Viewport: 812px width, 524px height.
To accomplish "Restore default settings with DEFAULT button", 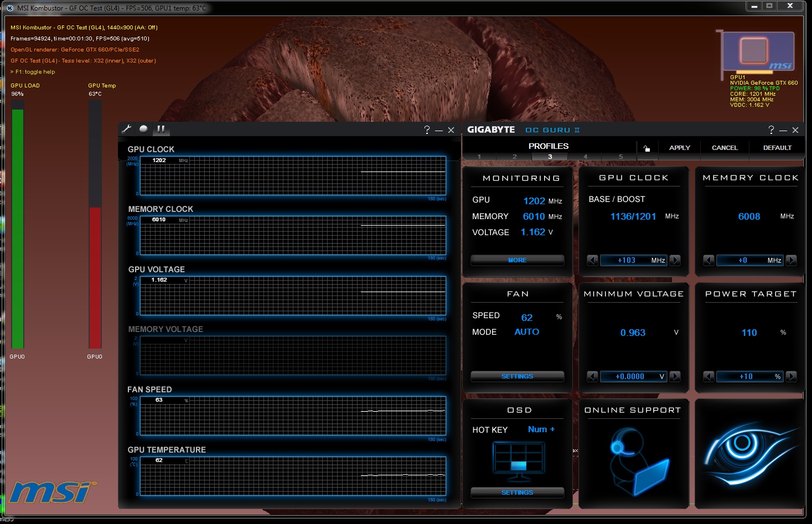I will pos(777,148).
